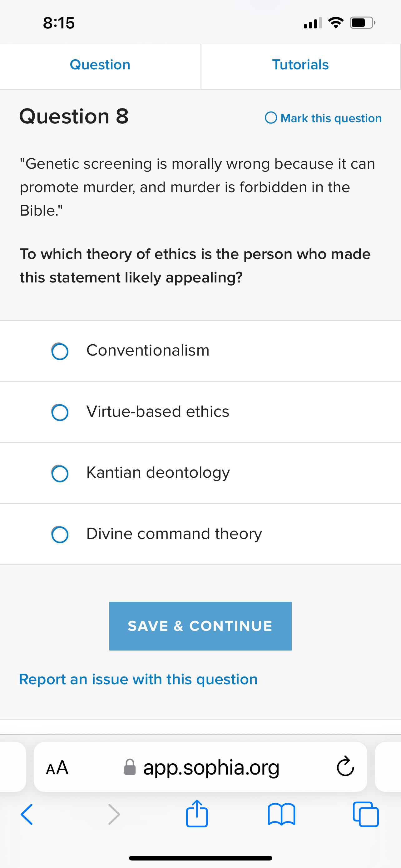The width and height of the screenshot is (401, 868).
Task: Tap the back navigation chevron
Action: (26, 815)
